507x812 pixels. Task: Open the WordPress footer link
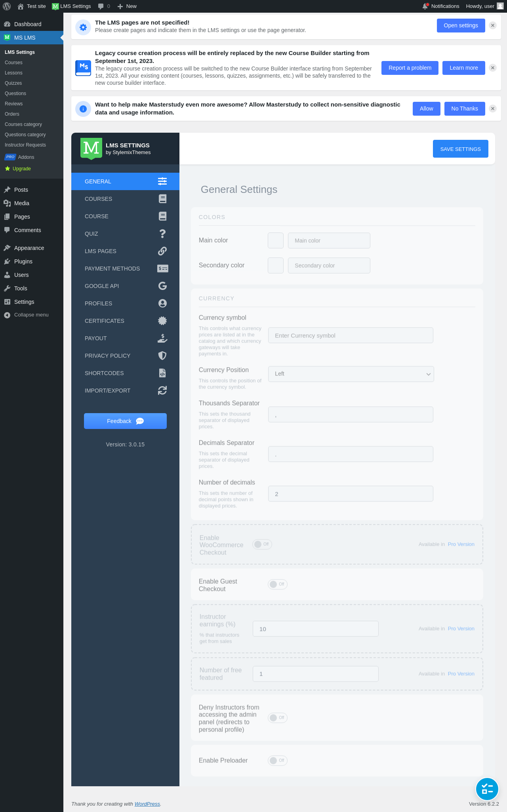click(x=147, y=804)
